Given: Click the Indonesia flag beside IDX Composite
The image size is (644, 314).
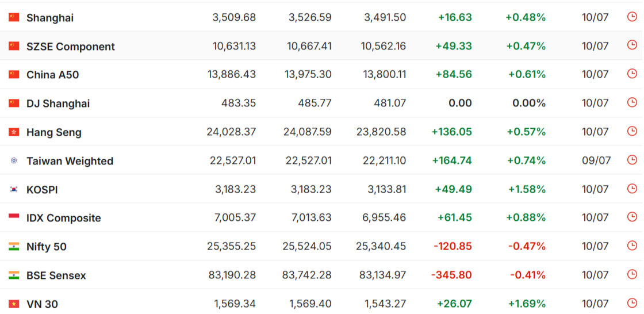Looking at the screenshot, I should point(14,217).
